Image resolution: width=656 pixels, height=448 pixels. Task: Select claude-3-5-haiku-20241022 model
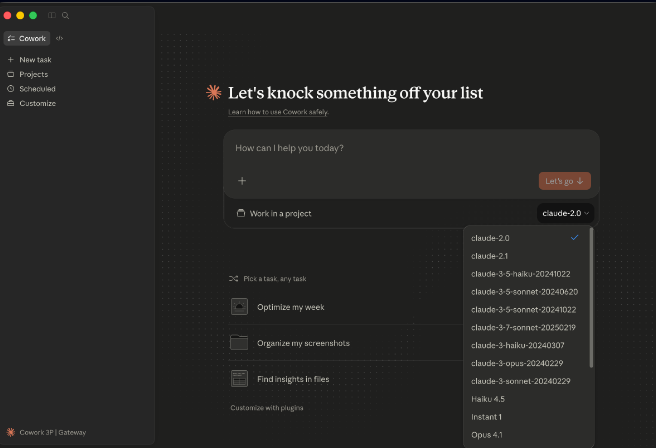[x=526, y=274]
